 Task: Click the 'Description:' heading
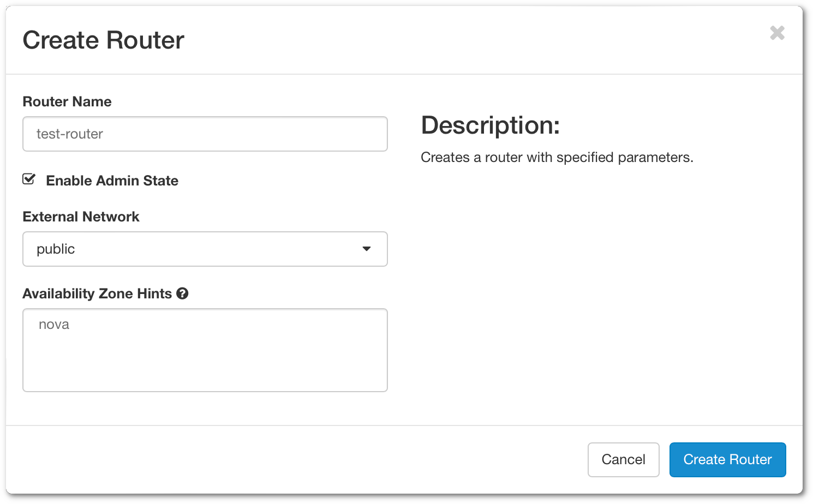490,125
